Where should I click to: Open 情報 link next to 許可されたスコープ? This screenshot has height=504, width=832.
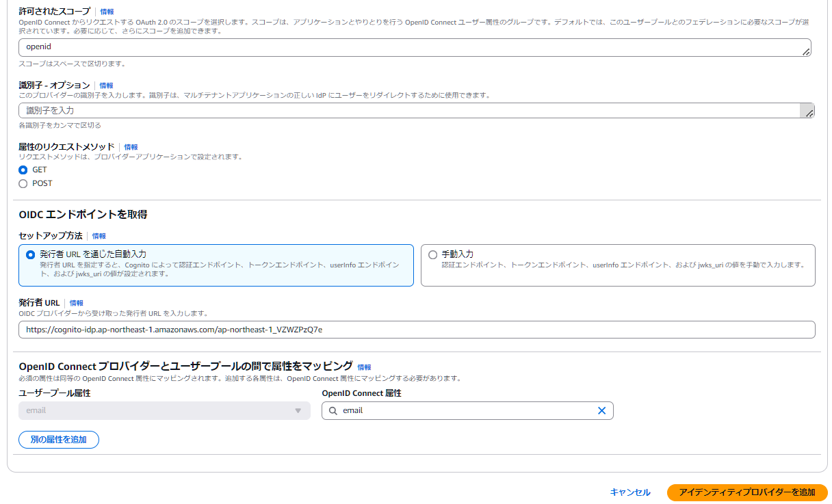pyautogui.click(x=107, y=12)
